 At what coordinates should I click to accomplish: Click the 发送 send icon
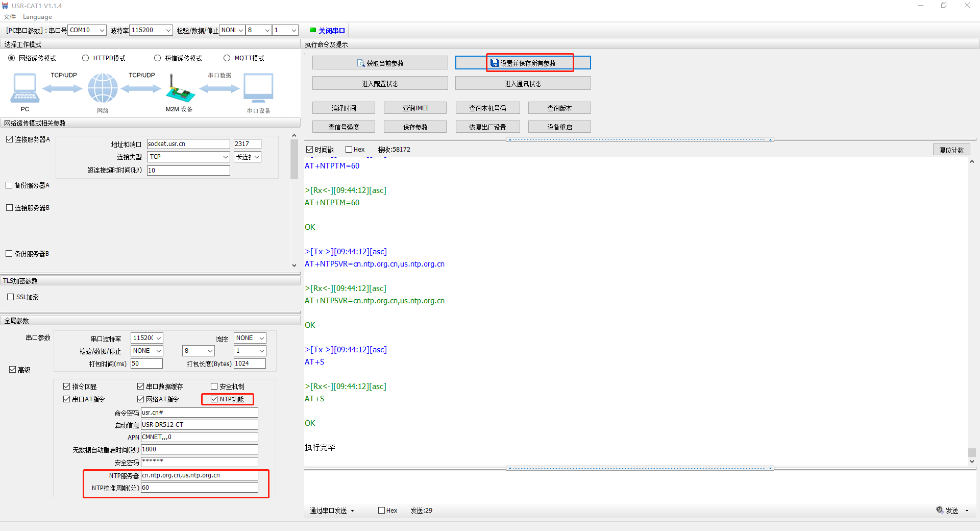[x=940, y=510]
